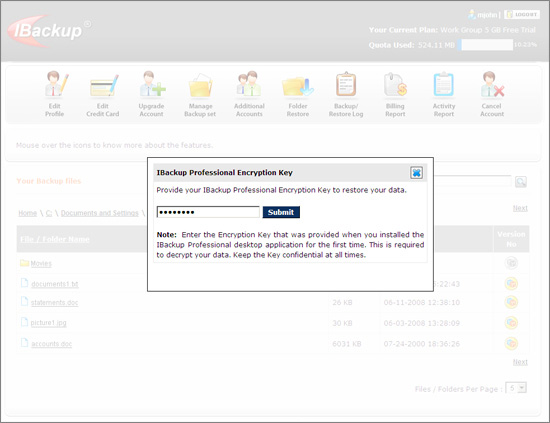
Task: Open the Backup/Restore Log icon
Action: pyautogui.click(x=346, y=84)
